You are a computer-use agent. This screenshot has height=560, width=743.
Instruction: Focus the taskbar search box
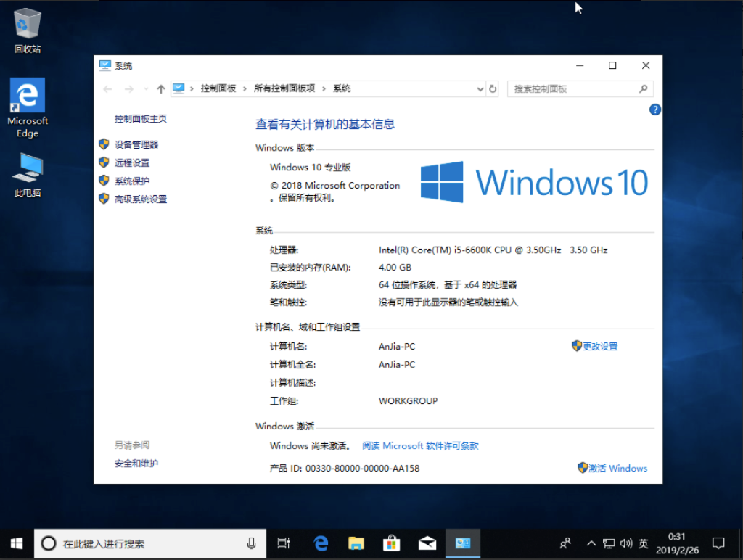[149, 543]
